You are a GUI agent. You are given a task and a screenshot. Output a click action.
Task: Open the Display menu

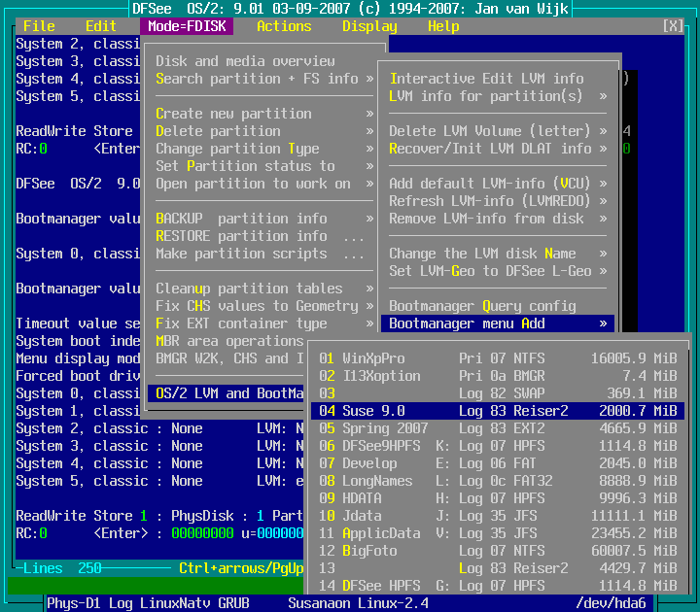click(x=369, y=26)
